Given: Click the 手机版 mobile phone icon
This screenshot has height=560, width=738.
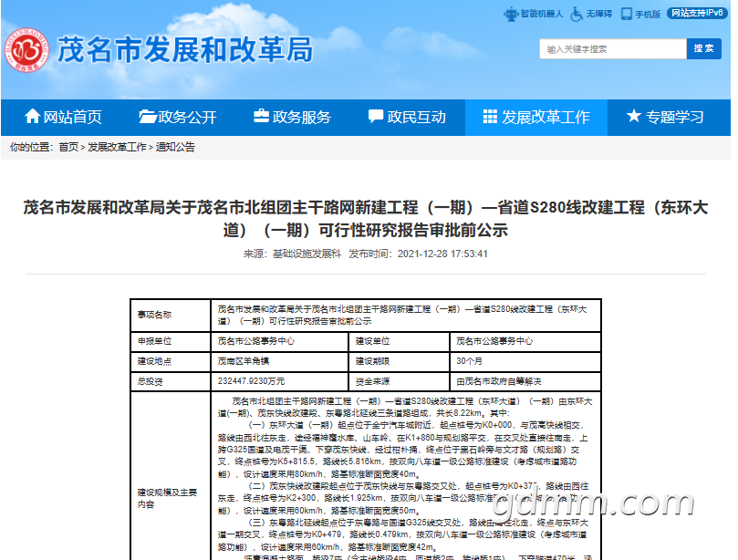Looking at the screenshot, I should point(627,14).
